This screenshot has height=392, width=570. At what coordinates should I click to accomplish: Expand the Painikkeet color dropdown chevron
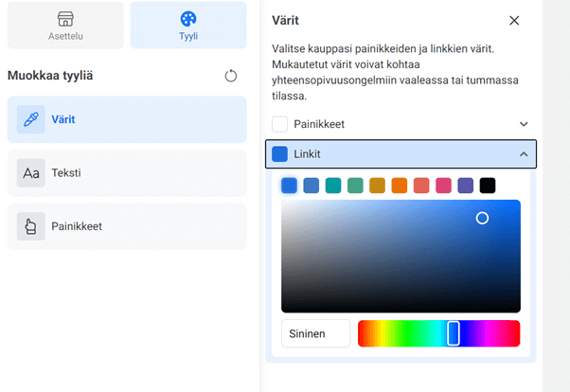click(x=524, y=124)
